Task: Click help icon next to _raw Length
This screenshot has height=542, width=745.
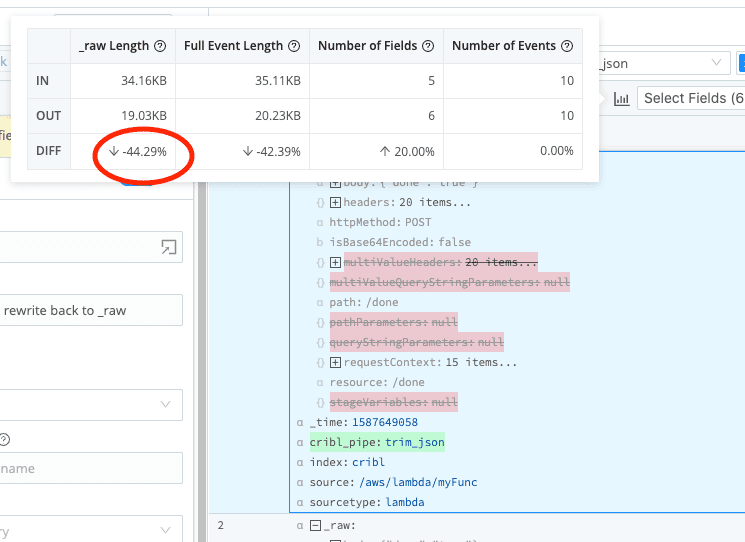Action: 160,46
